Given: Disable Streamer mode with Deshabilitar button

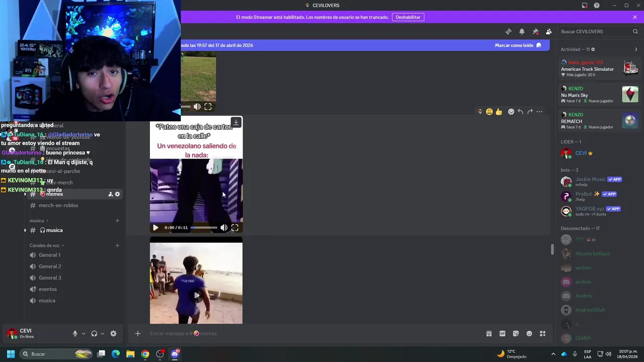Looking at the screenshot, I should (x=408, y=17).
